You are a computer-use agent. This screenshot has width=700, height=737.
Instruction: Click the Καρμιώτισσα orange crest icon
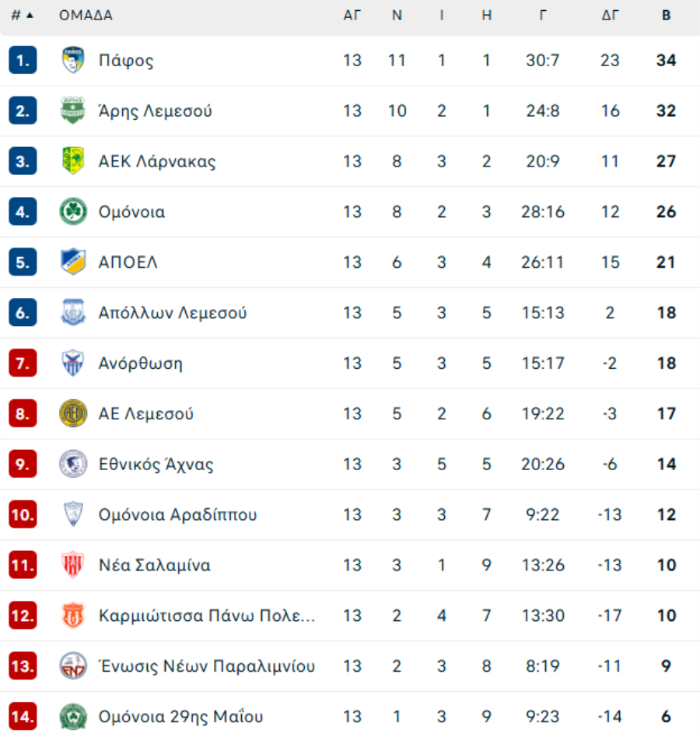pos(73,616)
